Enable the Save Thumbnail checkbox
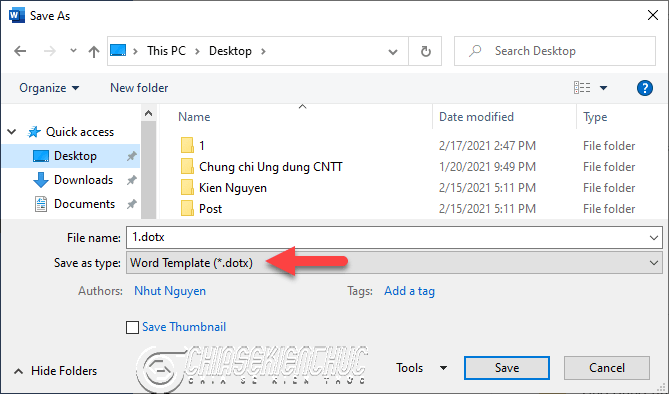This screenshot has height=394, width=669. 132,327
